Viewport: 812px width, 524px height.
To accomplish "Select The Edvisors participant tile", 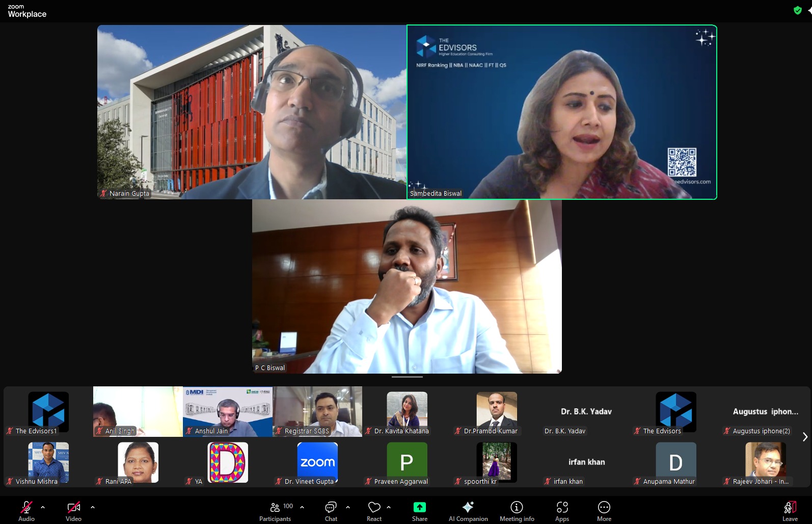I will click(676, 412).
